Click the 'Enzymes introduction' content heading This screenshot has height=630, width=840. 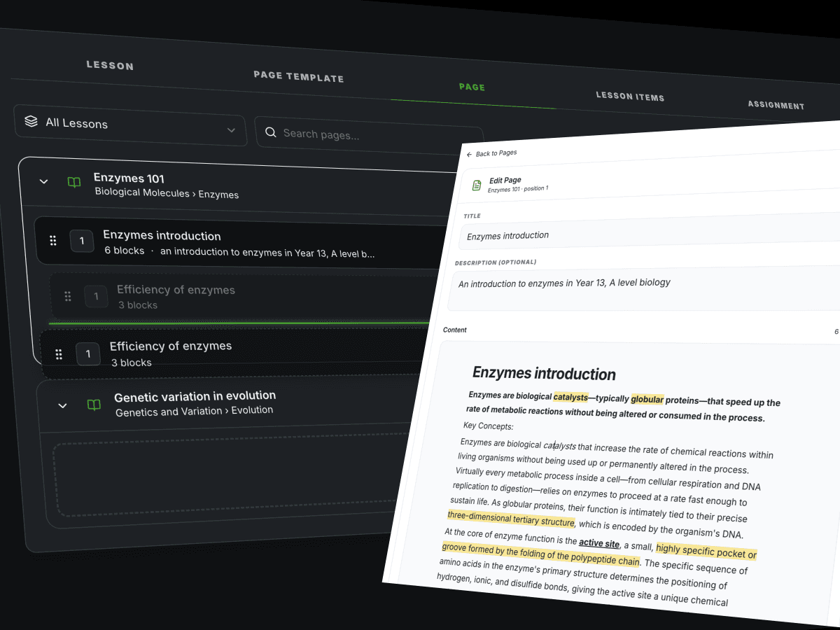tap(544, 373)
